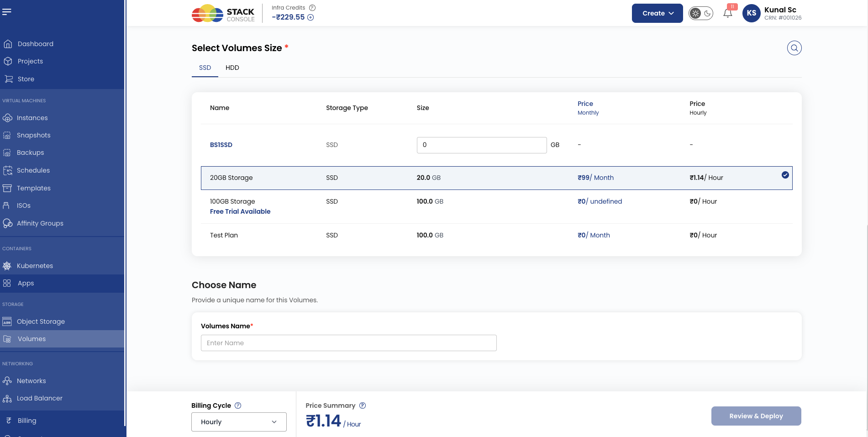This screenshot has width=868, height=437.
Task: Open Instances cloud icon
Action: pyautogui.click(x=7, y=118)
